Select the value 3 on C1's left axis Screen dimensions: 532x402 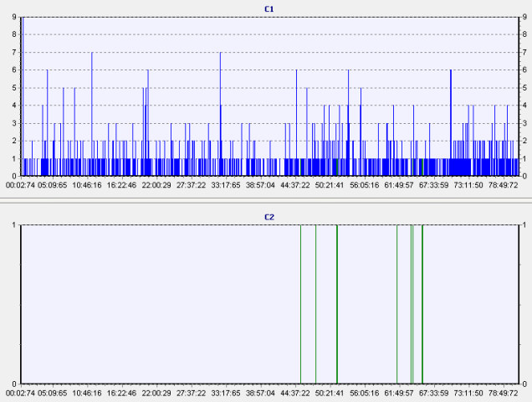(x=14, y=123)
